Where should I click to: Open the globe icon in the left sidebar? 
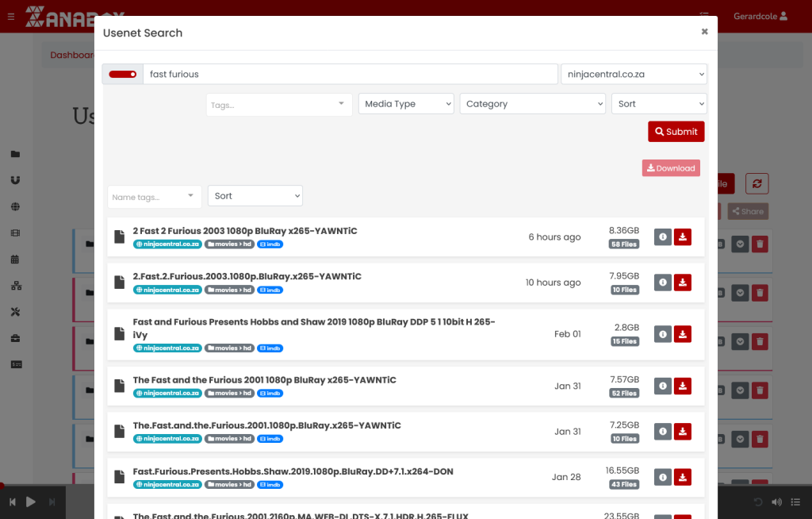(16, 206)
